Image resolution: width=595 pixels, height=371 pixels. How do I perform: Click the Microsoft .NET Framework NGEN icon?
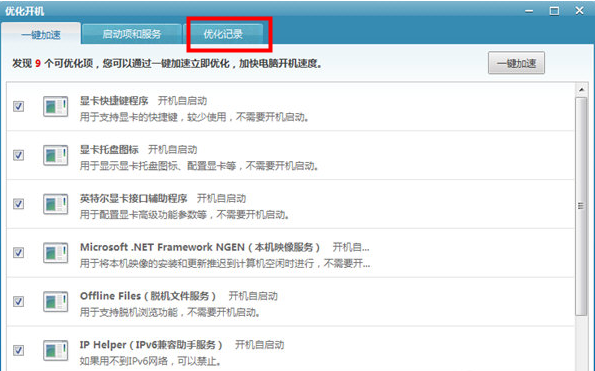point(55,253)
